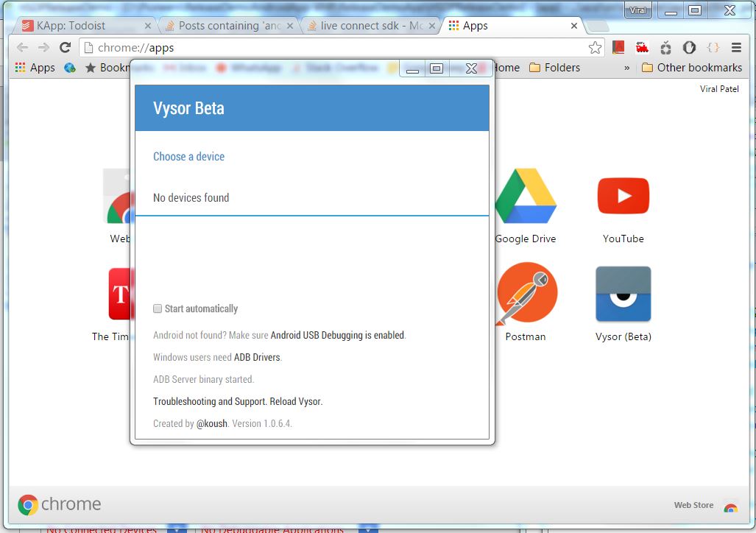Open the Google Drive app icon
This screenshot has height=533, width=756.
point(526,195)
